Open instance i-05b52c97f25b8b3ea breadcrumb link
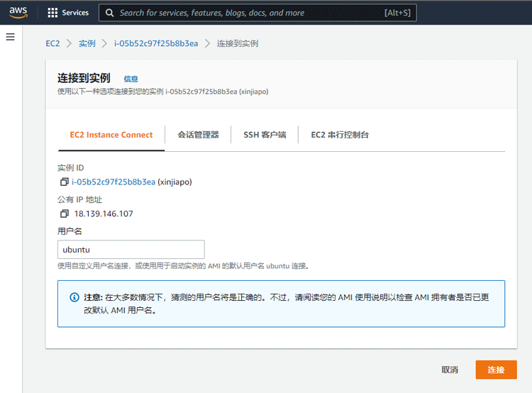The height and width of the screenshot is (393, 532). tap(156, 43)
